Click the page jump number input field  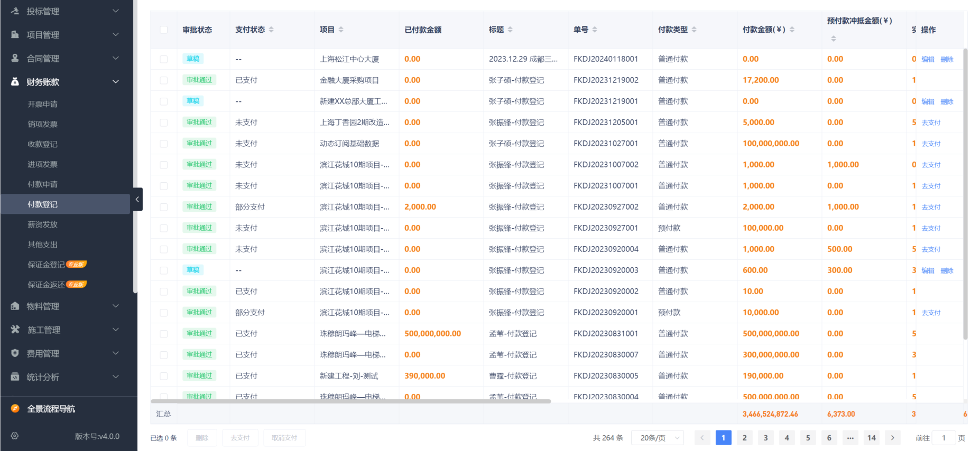tap(944, 438)
